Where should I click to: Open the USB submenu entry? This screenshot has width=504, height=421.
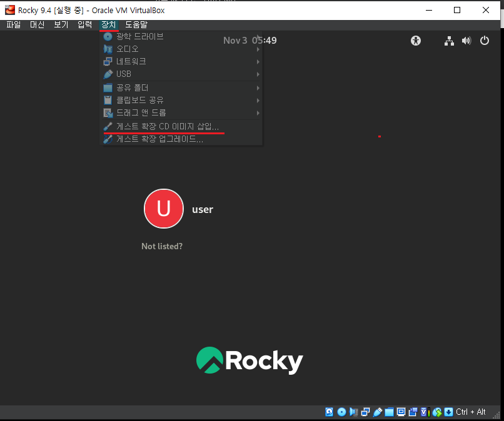pos(181,74)
